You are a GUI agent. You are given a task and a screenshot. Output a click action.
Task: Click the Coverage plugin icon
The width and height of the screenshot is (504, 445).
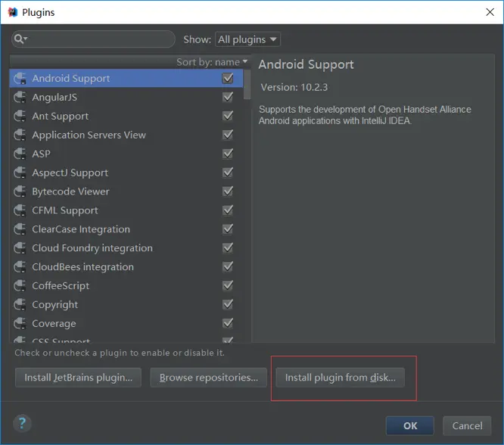(20, 323)
